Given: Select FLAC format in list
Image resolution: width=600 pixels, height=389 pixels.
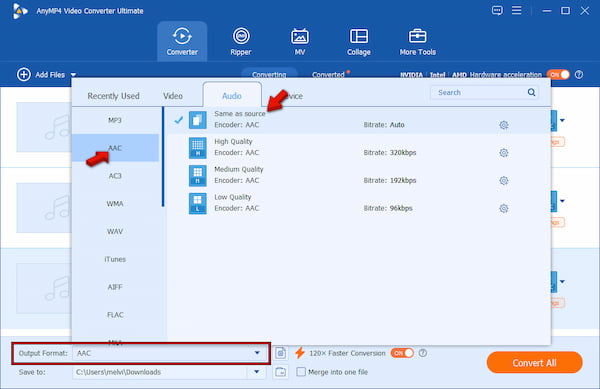Looking at the screenshot, I should (115, 315).
